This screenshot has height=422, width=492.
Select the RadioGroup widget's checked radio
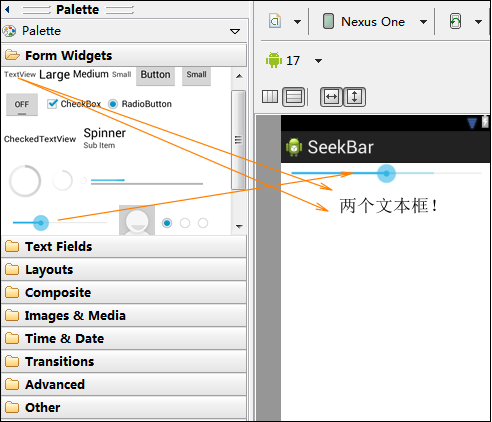tap(167, 223)
